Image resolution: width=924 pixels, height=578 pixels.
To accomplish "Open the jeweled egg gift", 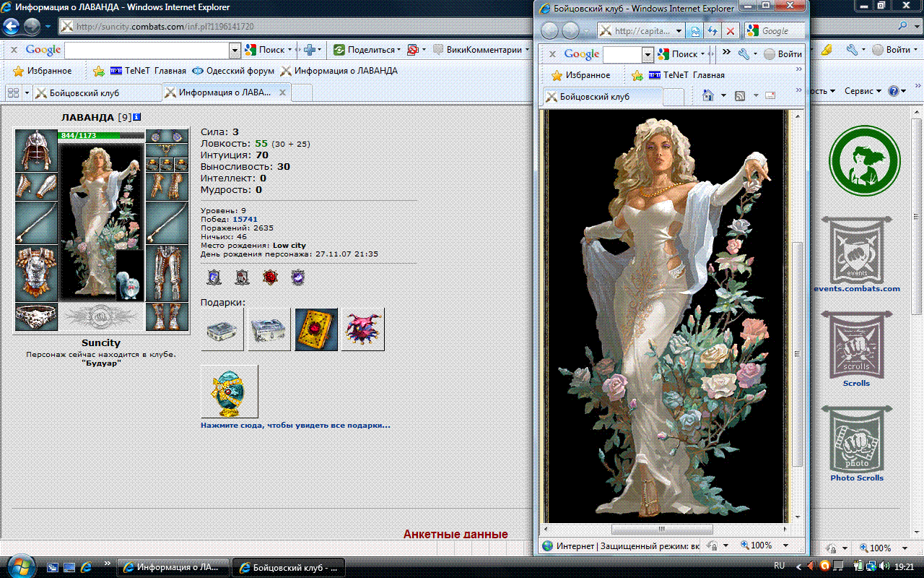I will [x=230, y=392].
